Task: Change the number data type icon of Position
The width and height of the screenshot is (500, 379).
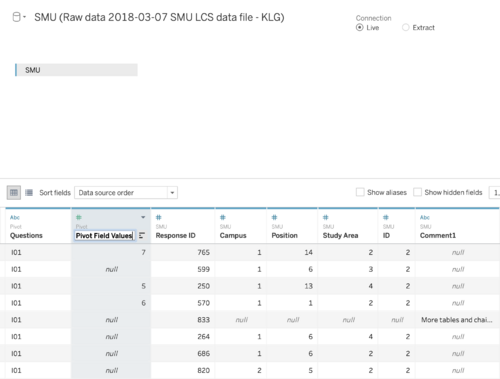Action: point(274,217)
